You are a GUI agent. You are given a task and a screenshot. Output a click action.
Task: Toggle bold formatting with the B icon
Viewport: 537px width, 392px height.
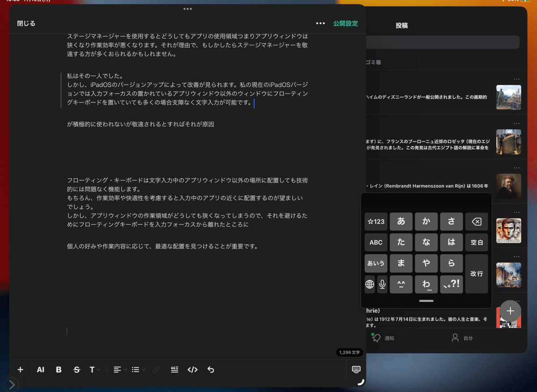[x=59, y=370]
